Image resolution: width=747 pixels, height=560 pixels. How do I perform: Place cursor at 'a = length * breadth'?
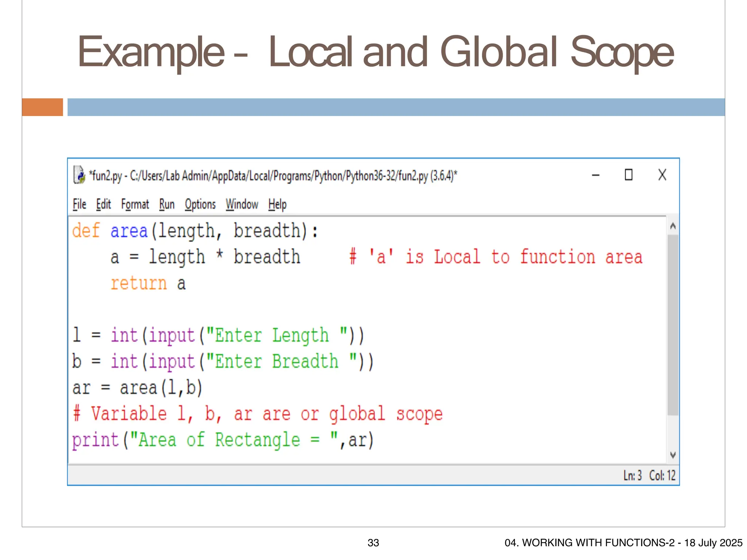205,257
